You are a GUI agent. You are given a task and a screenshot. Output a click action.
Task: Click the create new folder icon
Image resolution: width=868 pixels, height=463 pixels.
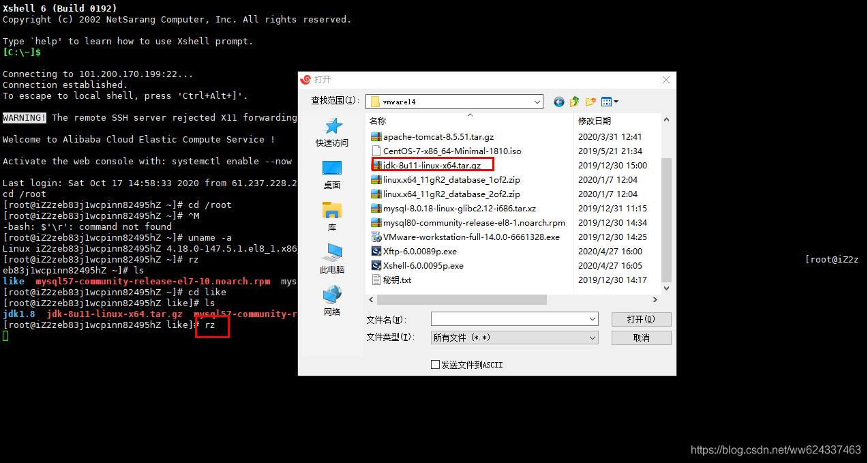point(590,101)
